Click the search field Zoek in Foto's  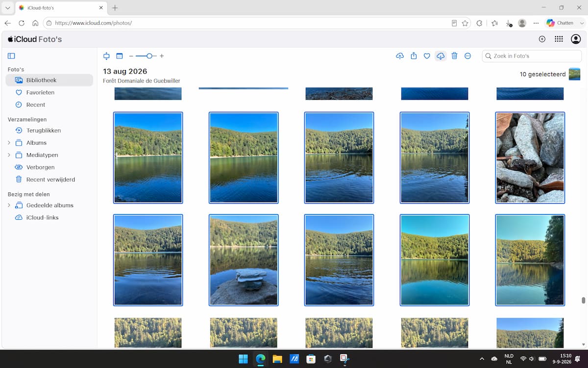[x=532, y=56]
